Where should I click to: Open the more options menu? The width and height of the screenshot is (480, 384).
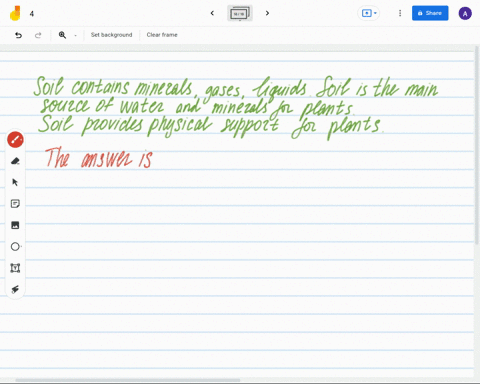tap(400, 13)
